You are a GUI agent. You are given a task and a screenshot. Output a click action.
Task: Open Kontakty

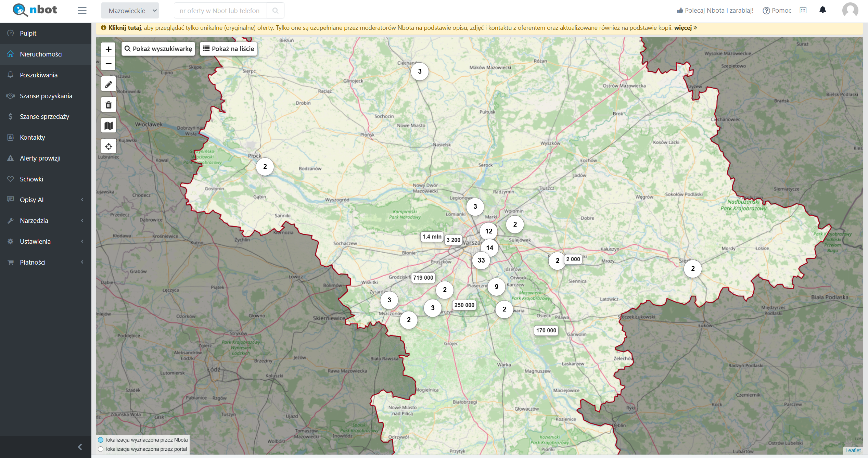[x=46, y=137]
